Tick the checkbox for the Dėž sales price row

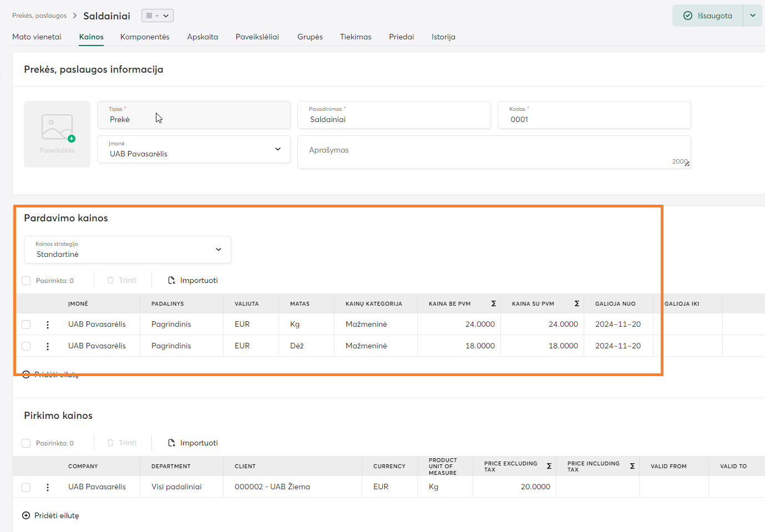(x=26, y=346)
